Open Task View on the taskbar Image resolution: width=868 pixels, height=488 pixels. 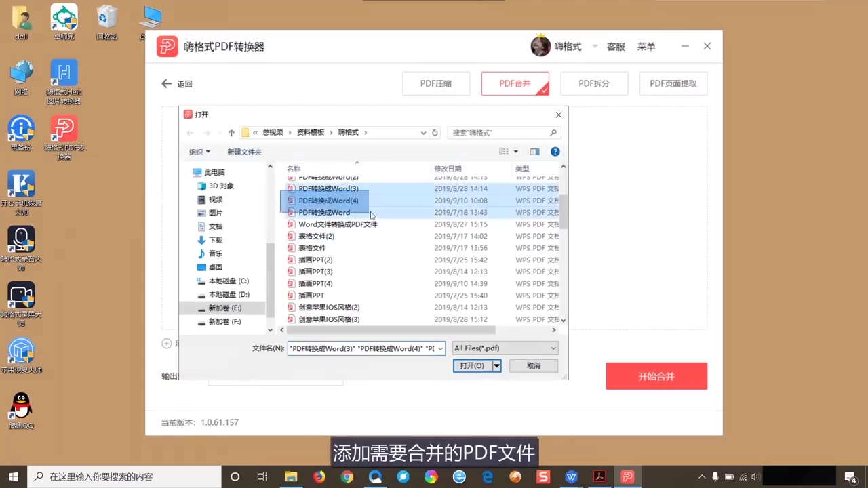point(262,476)
